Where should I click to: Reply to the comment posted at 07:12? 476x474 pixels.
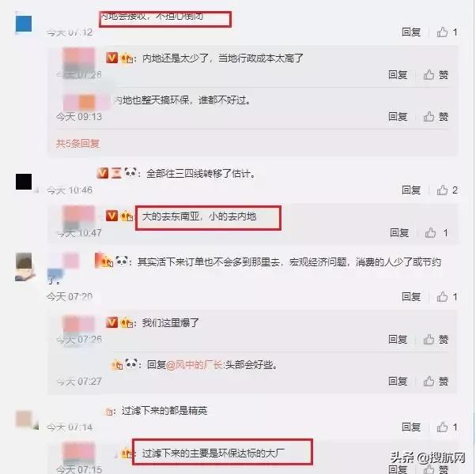411,32
